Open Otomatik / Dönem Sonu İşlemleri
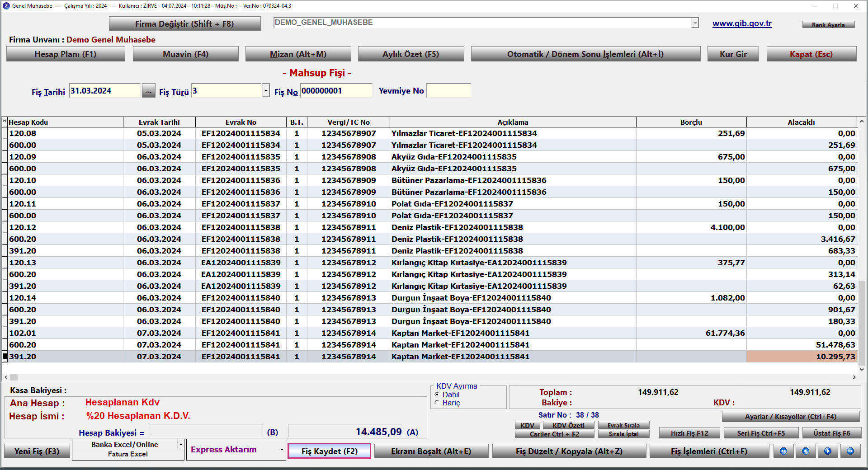868x470 pixels. pyautogui.click(x=585, y=54)
